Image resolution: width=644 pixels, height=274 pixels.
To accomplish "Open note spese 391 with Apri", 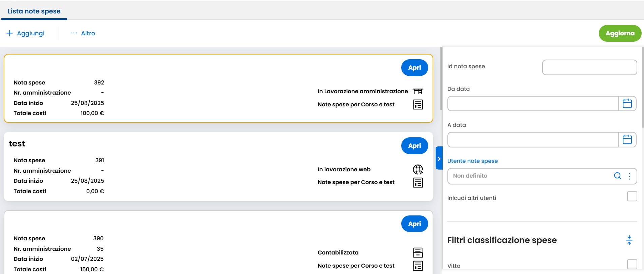I will [x=414, y=146].
